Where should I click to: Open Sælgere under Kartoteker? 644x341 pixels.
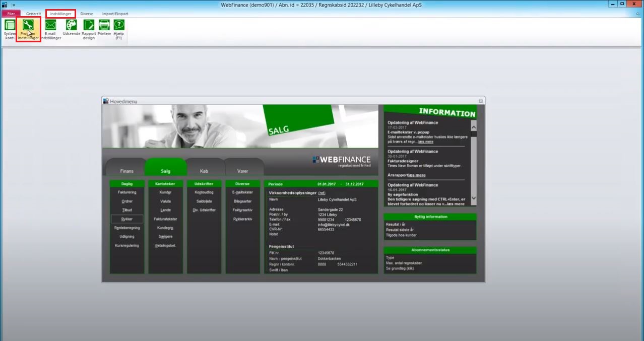click(x=165, y=236)
